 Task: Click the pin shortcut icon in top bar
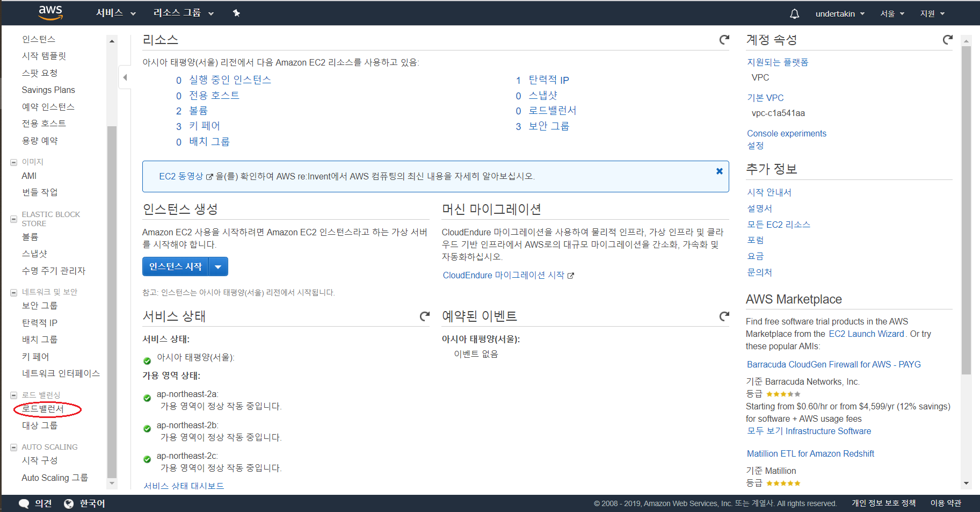pyautogui.click(x=236, y=13)
